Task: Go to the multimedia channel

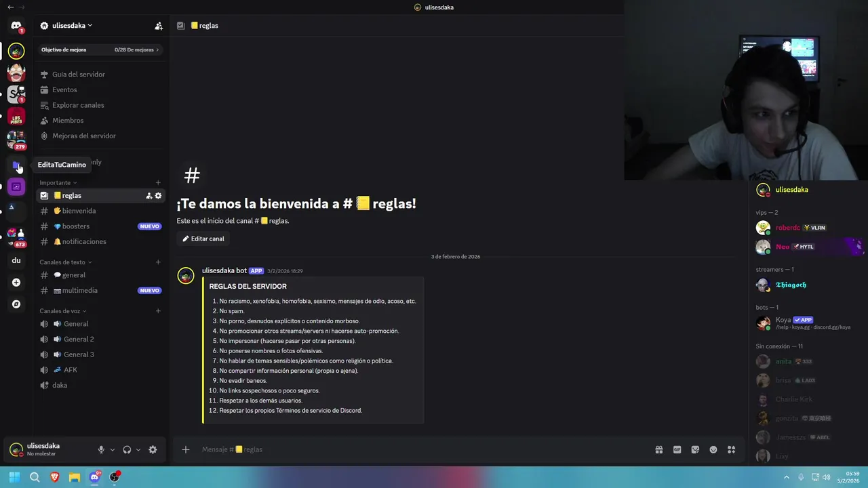Action: point(100,291)
